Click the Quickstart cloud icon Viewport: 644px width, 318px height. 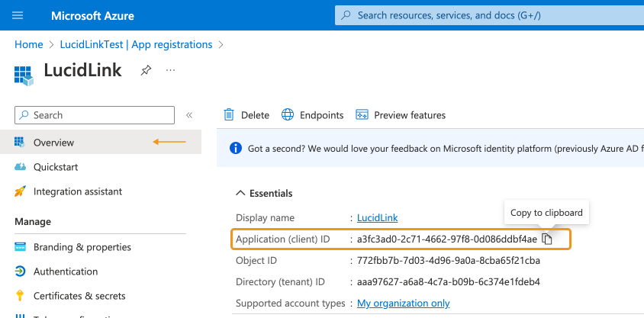click(x=20, y=166)
